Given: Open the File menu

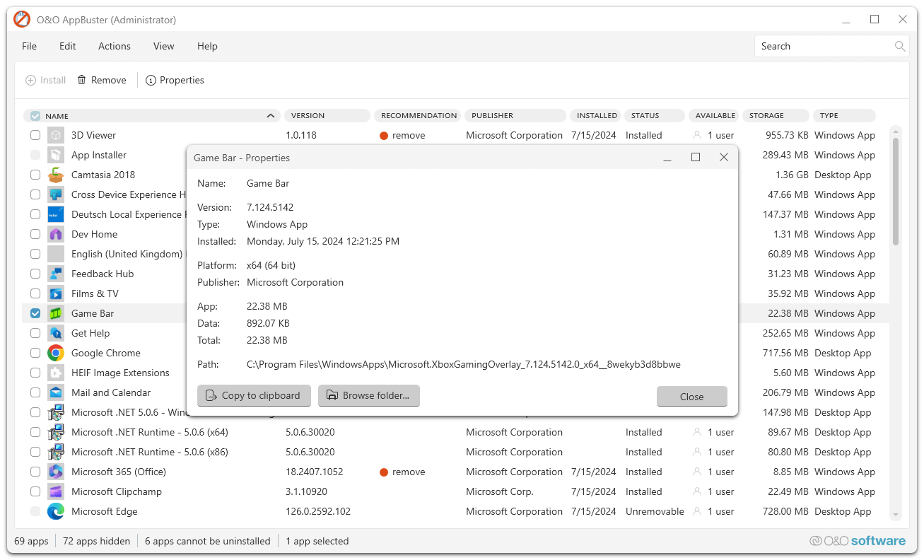Looking at the screenshot, I should 29,46.
